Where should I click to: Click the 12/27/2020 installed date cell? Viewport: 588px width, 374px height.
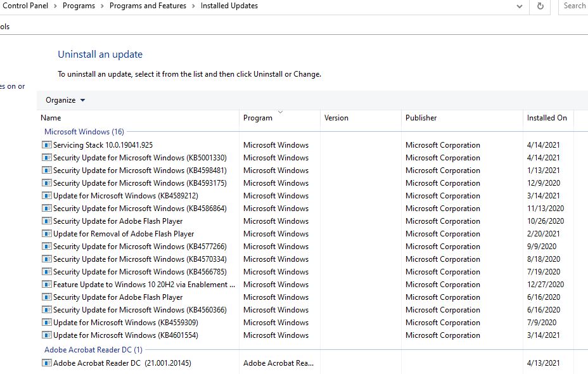point(546,285)
